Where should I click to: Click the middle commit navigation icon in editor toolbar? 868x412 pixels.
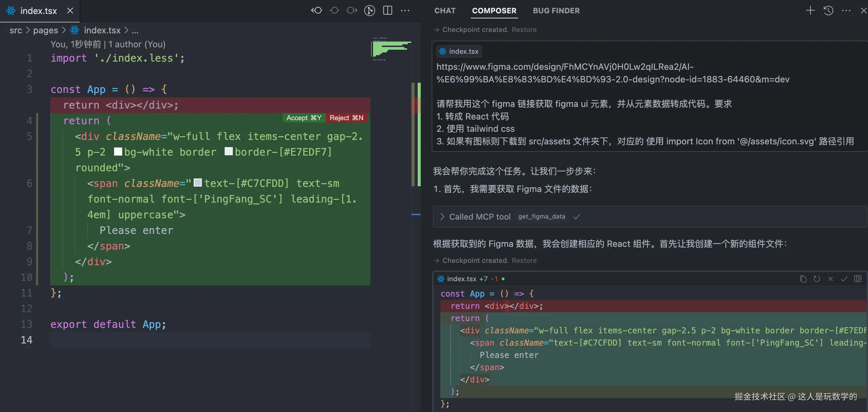(x=335, y=11)
